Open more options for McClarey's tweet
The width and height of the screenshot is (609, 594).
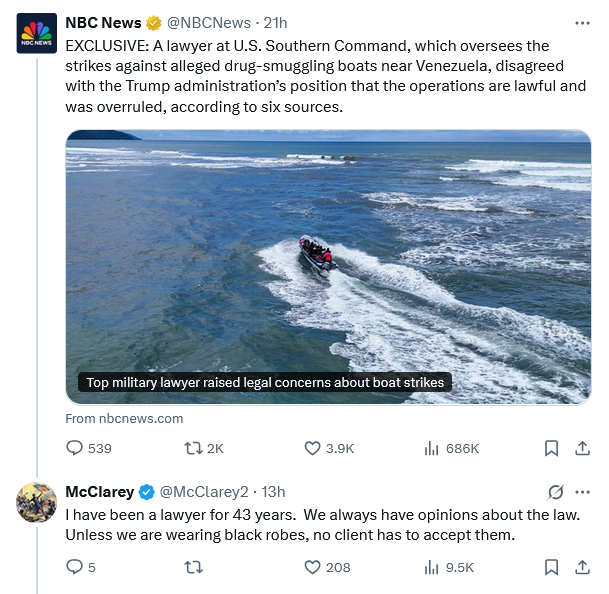click(582, 492)
